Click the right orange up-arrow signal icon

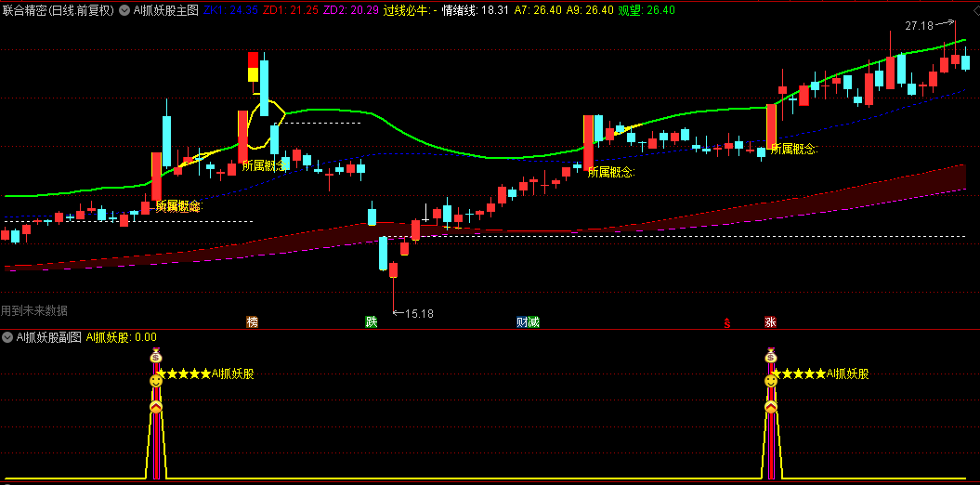coord(771,408)
